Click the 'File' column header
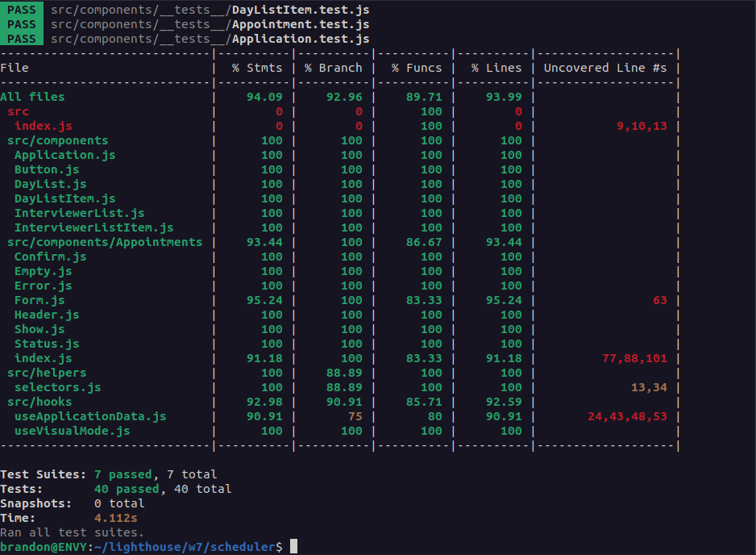This screenshot has height=555, width=756. (15, 68)
